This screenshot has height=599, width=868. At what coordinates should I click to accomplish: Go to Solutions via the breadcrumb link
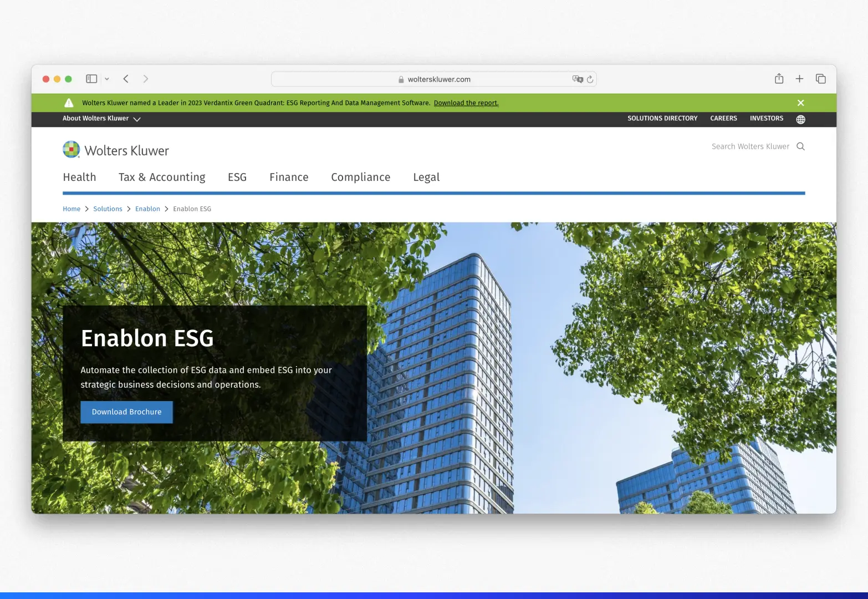click(108, 209)
